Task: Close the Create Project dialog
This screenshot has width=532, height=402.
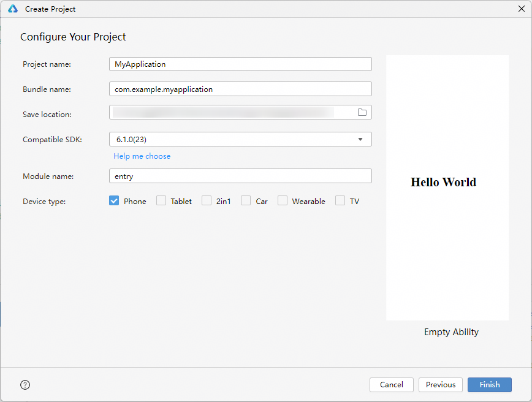Action: (x=521, y=9)
